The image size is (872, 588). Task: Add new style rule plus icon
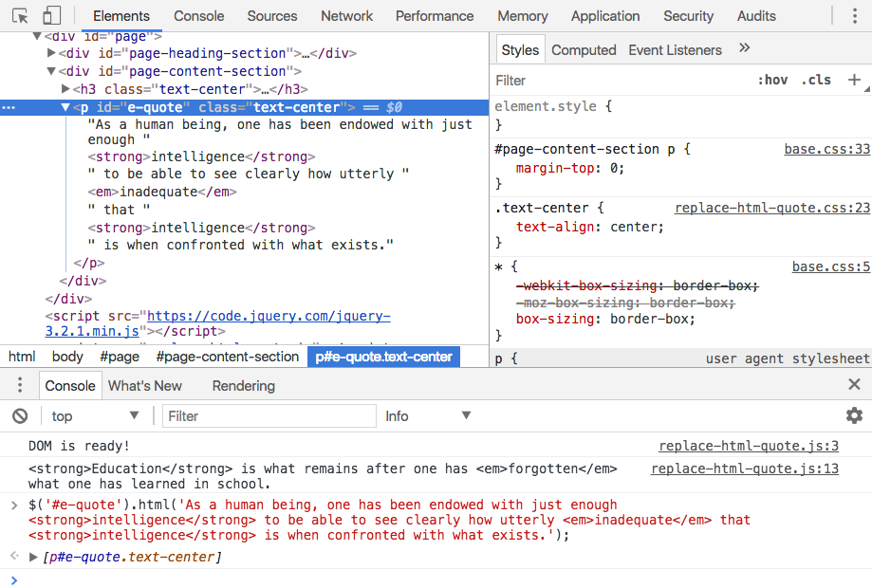pos(854,80)
